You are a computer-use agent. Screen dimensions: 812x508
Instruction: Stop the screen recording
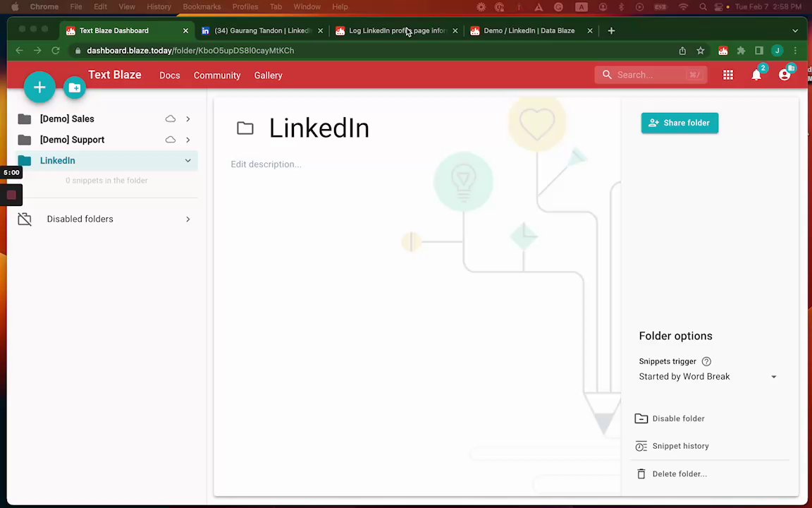pos(11,195)
